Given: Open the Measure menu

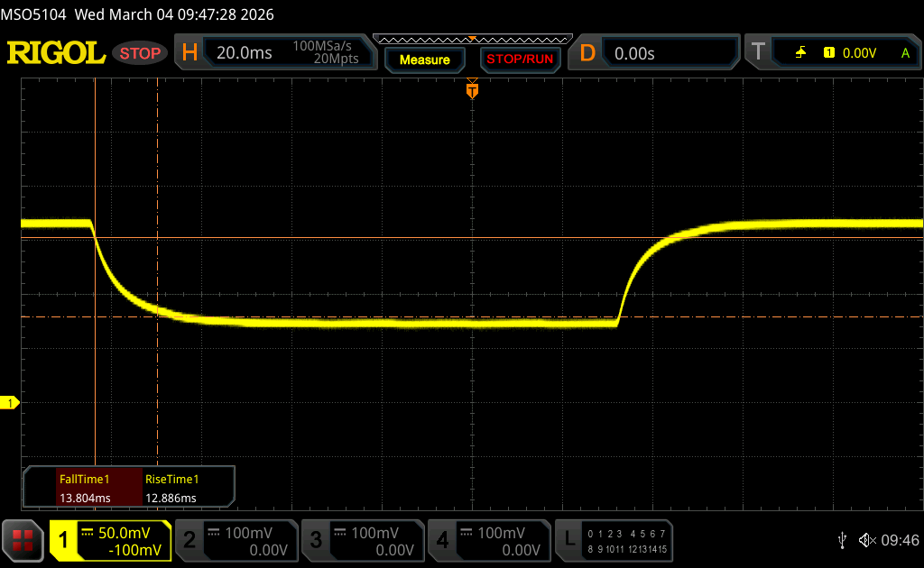Looking at the screenshot, I should (424, 60).
